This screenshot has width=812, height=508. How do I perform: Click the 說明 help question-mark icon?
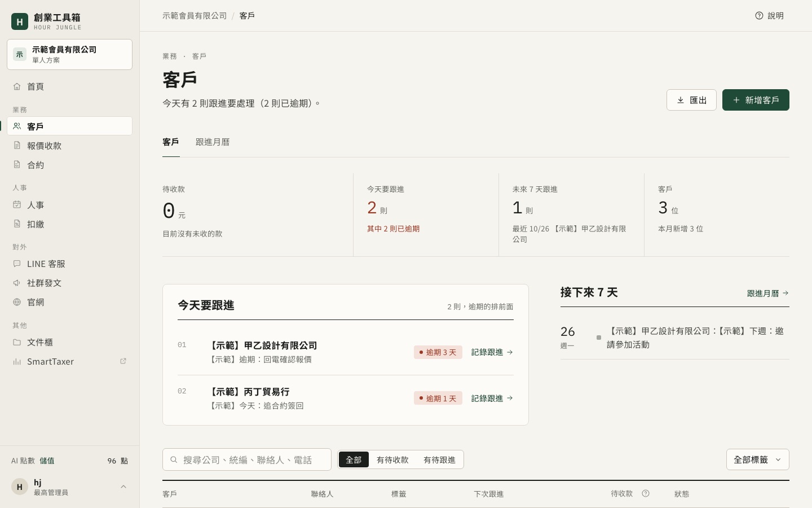pyautogui.click(x=759, y=16)
